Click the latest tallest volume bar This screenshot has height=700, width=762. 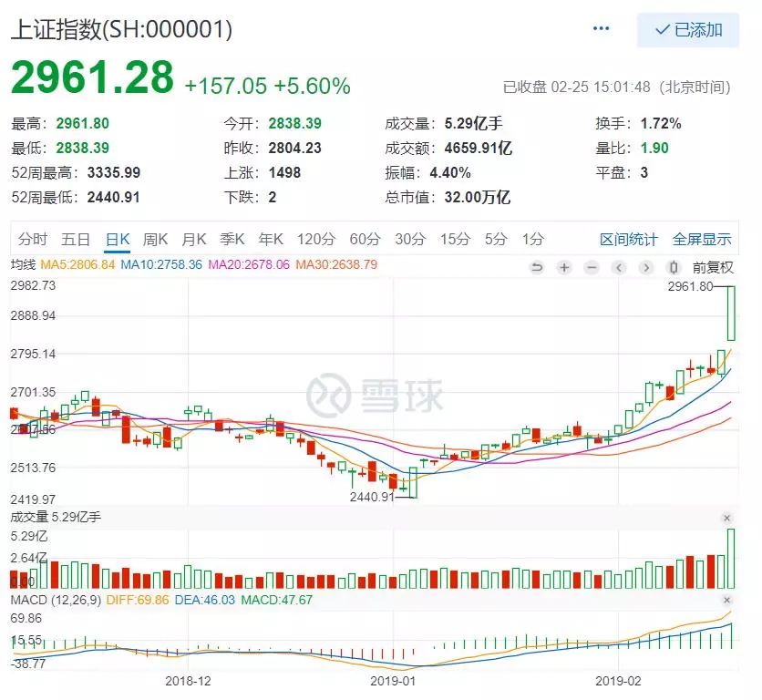click(x=731, y=559)
